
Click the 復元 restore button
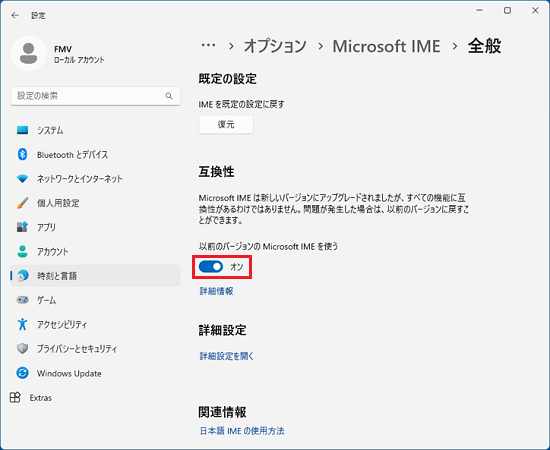[x=226, y=125]
